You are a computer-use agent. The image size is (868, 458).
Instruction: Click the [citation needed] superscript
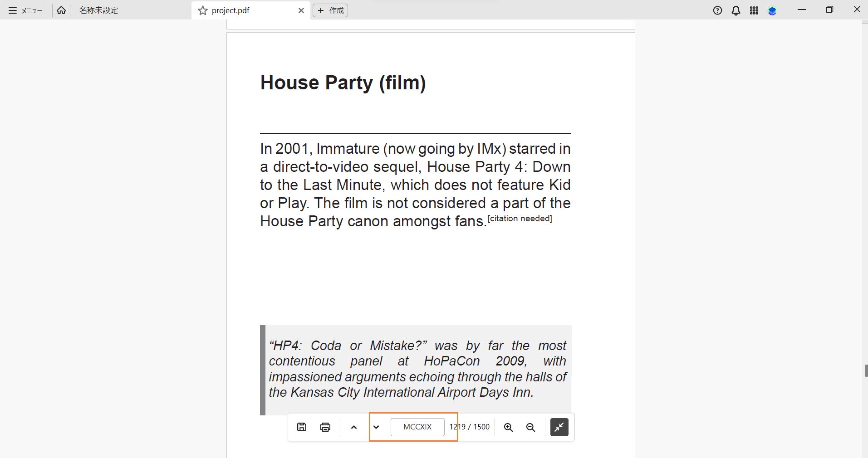tap(520, 219)
